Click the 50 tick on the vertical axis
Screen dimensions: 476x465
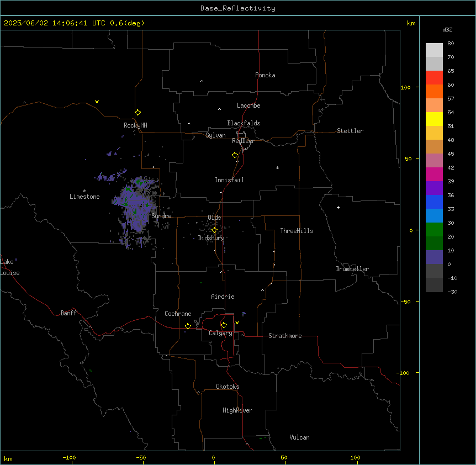408,158
